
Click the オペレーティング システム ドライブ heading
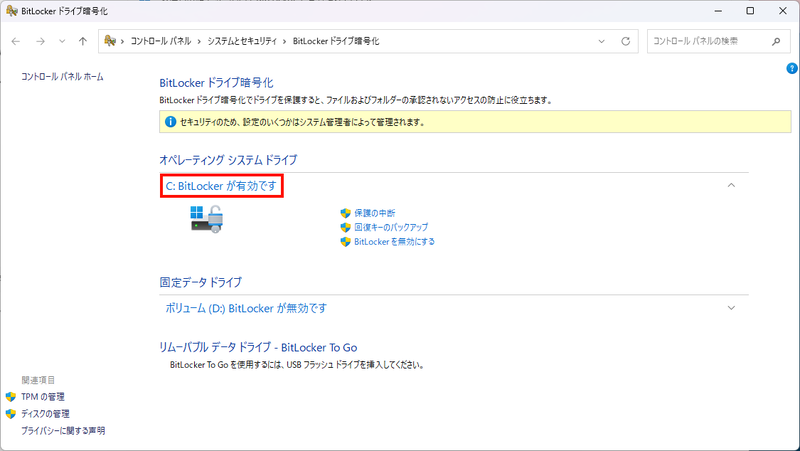[228, 160]
